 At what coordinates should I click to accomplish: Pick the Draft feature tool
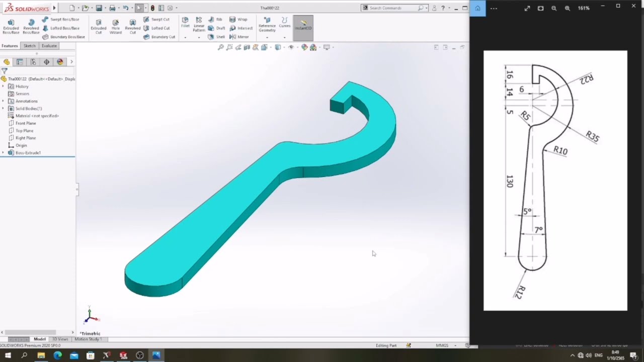click(217, 28)
